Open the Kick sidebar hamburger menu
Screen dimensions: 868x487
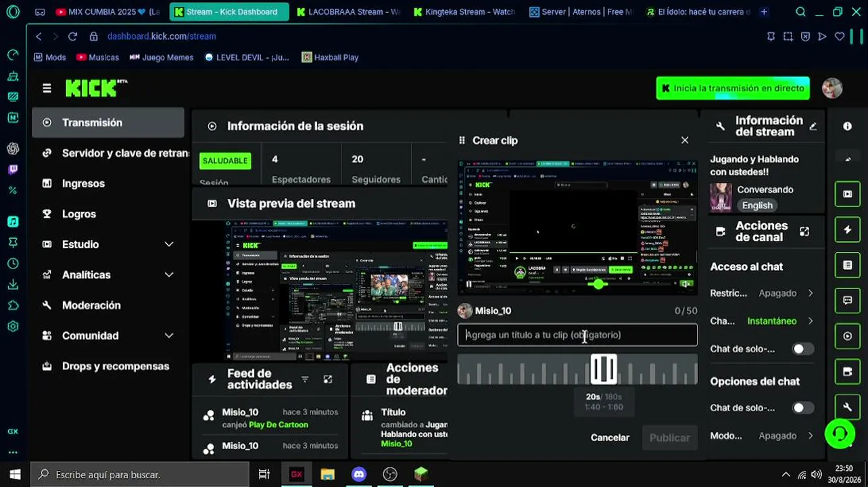(x=47, y=88)
